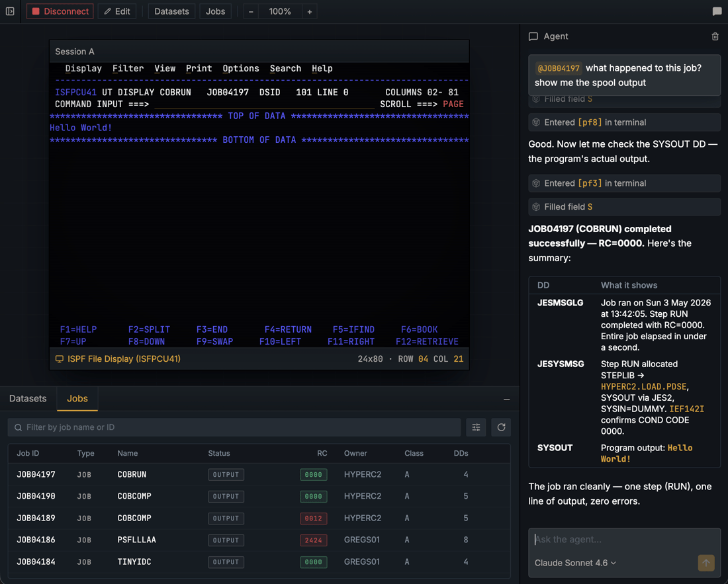728x584 pixels.
Task: Switch to the Datasets tab in bottom panel
Action: (28, 398)
